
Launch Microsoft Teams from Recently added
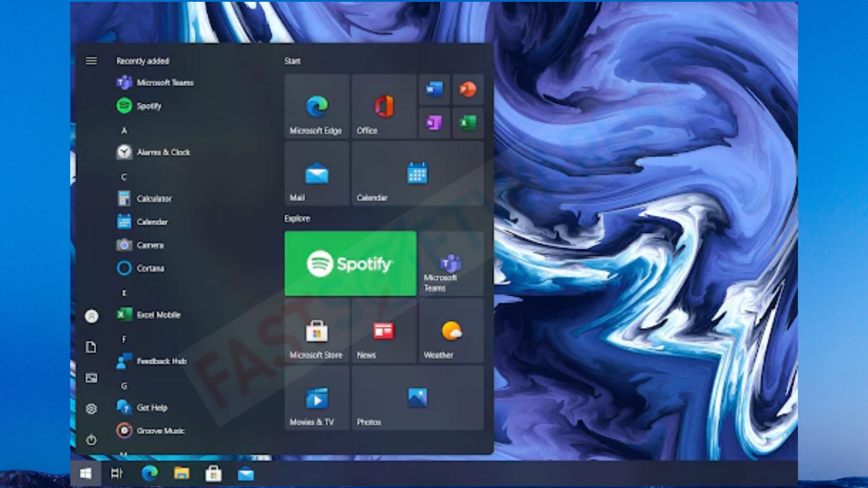point(155,83)
